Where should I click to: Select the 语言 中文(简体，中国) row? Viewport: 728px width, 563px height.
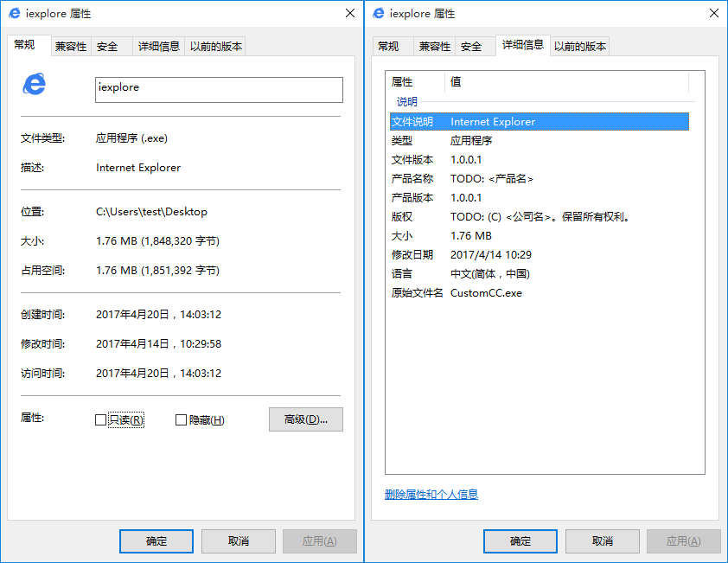click(x=539, y=274)
